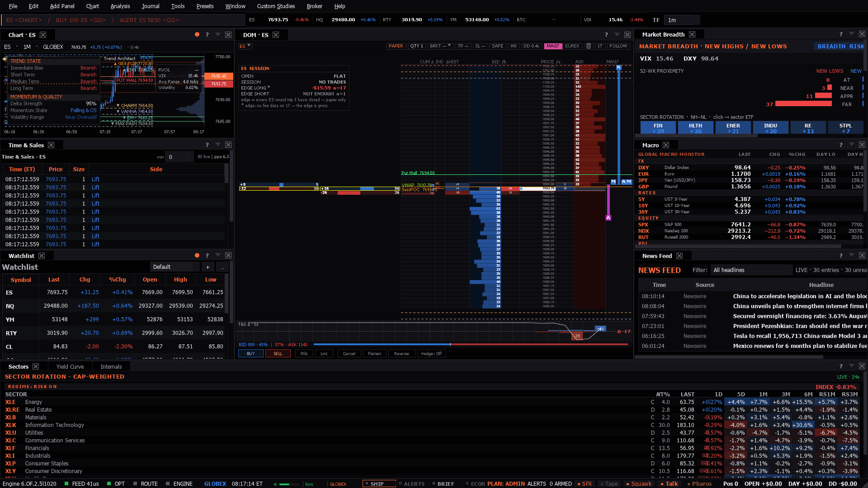This screenshot has width=868, height=488.
Task: Click the orange record dot in Chart panel header
Action: pos(197,34)
